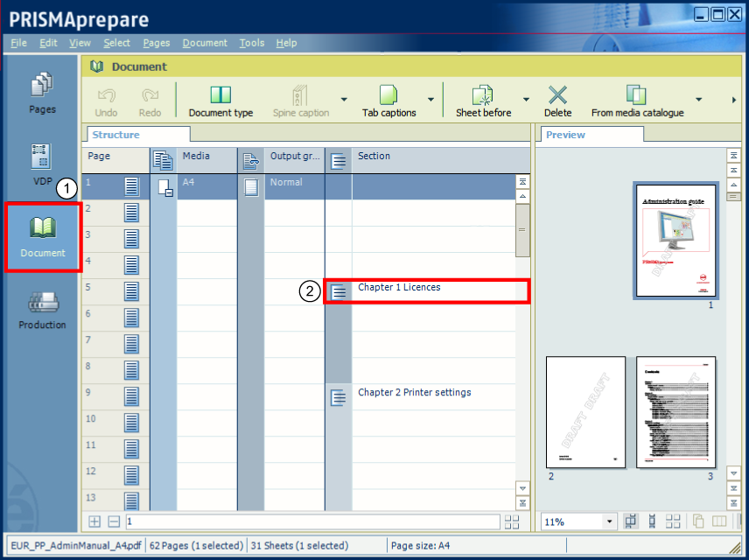The height and width of the screenshot is (560, 749).
Task: Click the Sheet before icon
Action: pos(483,95)
